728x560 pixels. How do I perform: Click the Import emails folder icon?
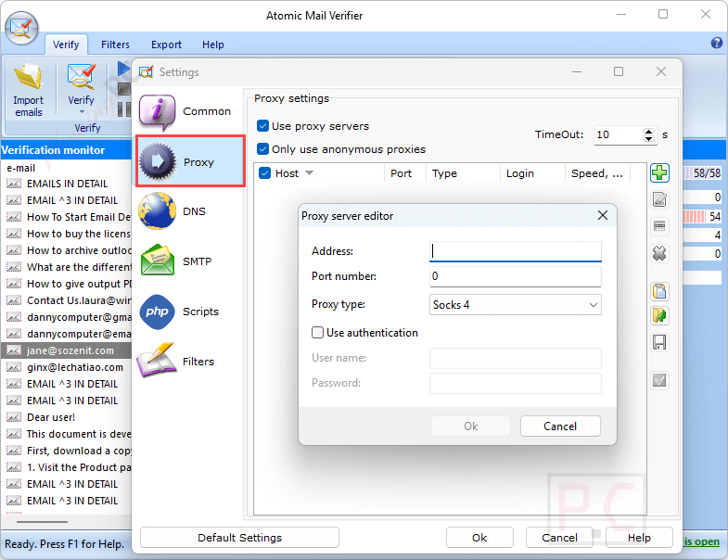28,77
